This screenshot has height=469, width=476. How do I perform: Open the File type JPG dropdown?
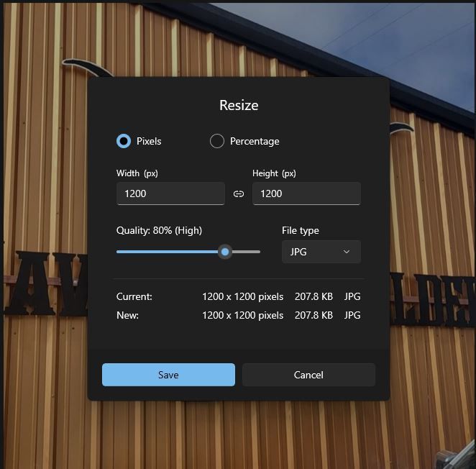tap(321, 252)
